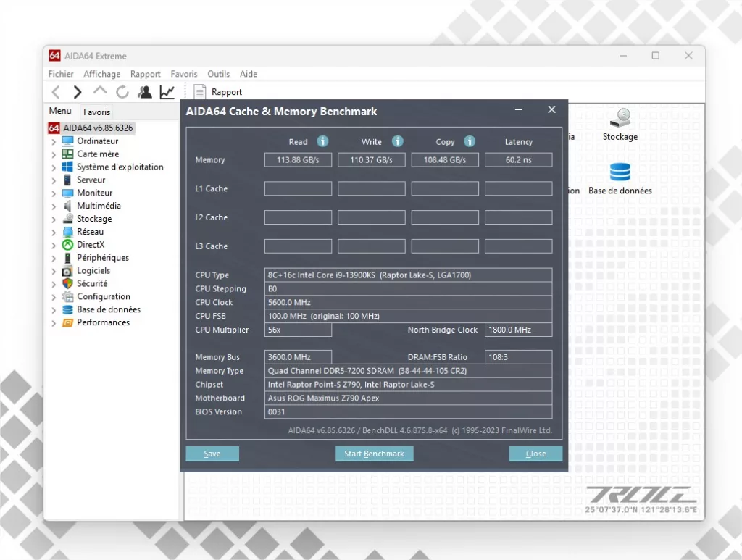Click the Memory Read result field

click(x=298, y=160)
